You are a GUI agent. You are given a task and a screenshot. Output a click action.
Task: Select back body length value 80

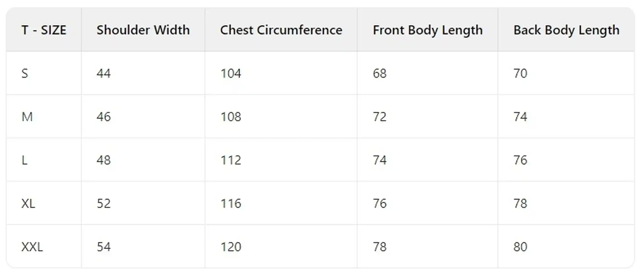click(x=520, y=247)
